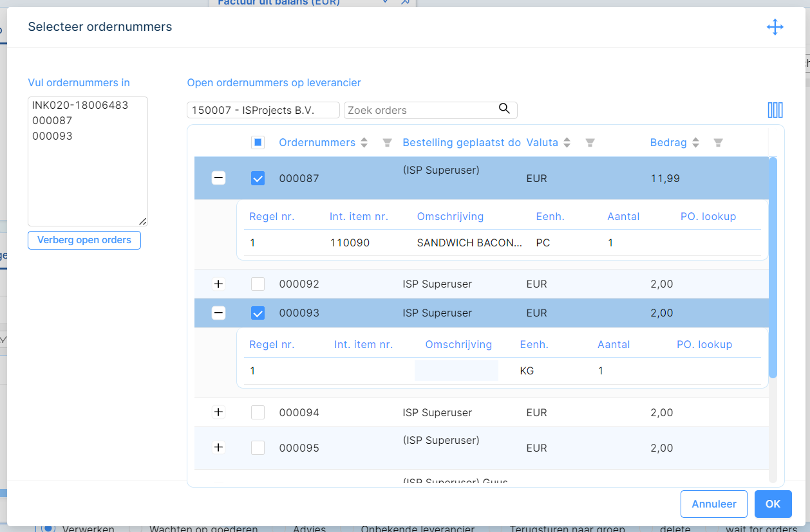Click Ordernummers column header text
The width and height of the screenshot is (810, 532).
point(317,143)
